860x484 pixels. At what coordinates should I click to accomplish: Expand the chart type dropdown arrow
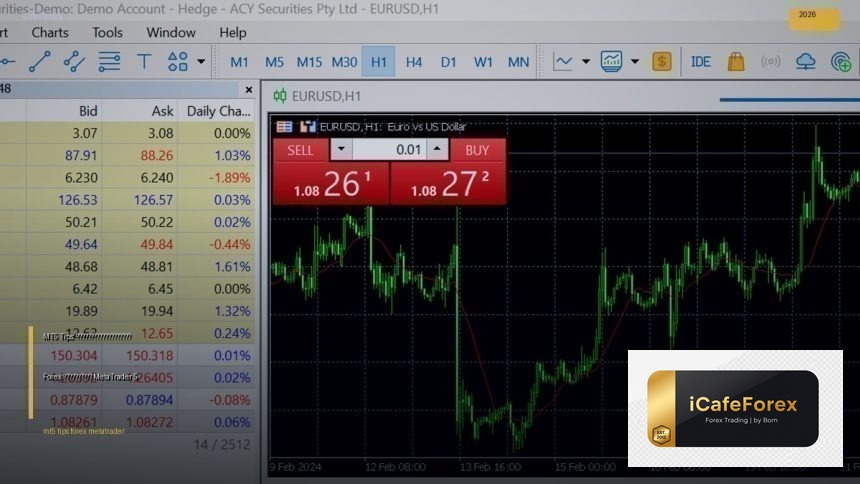586,61
